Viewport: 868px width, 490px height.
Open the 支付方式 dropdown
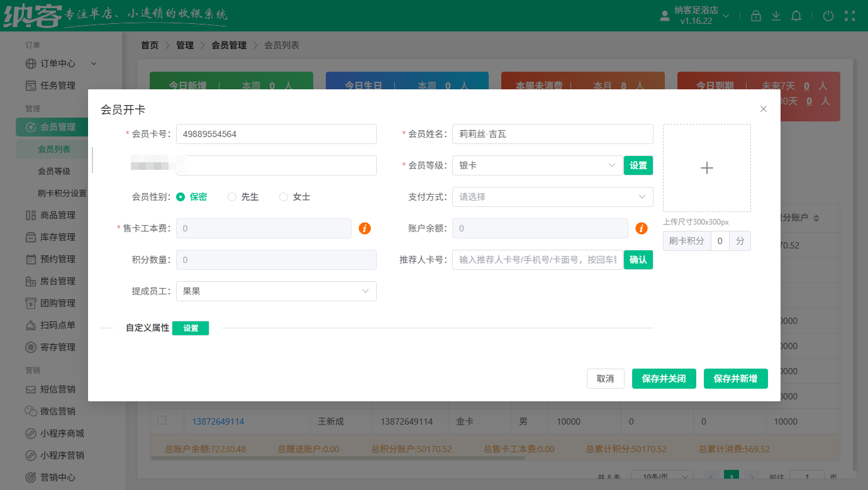(552, 197)
